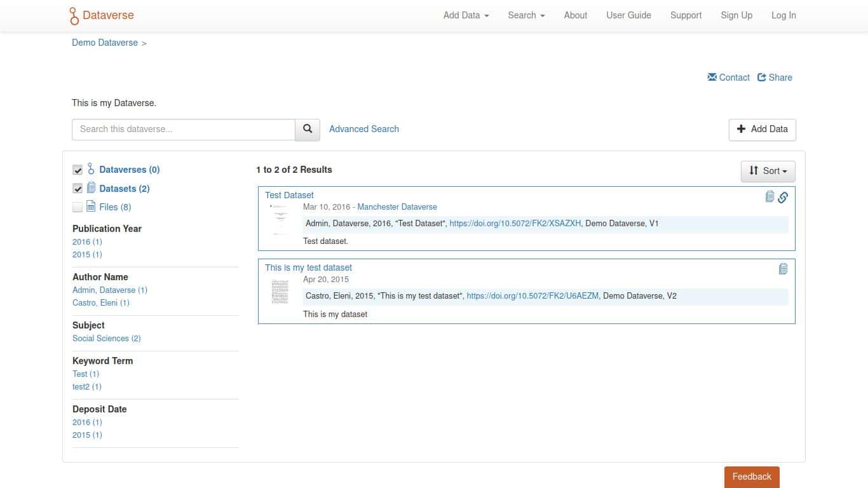Open the User Guide menu item
Viewport: 868px width, 488px height.
628,15
